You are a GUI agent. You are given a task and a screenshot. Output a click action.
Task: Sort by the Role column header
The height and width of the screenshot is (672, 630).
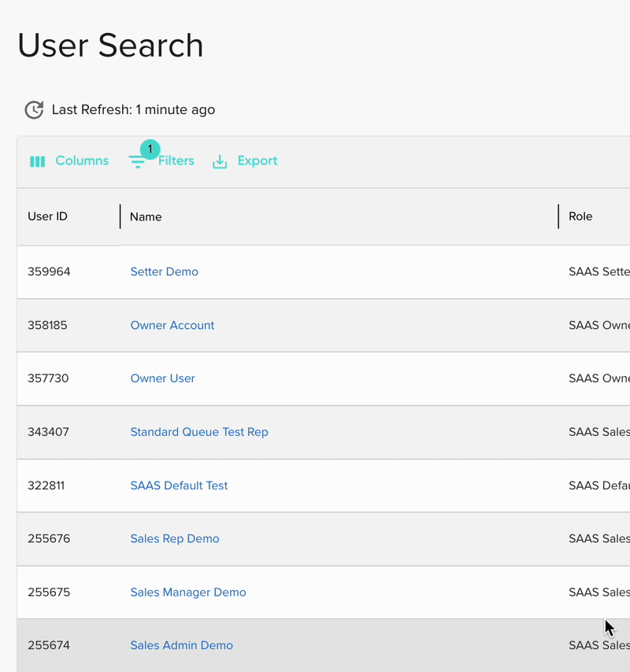point(580,216)
